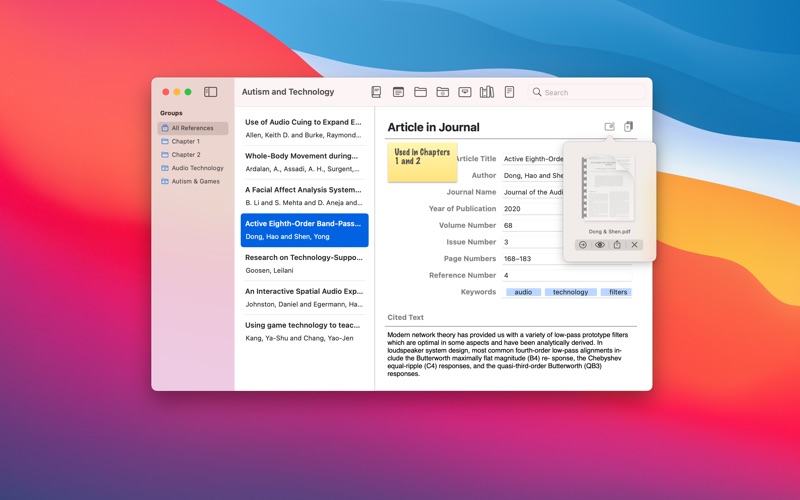Click the yellow sticky note 'Used in Chapters 1 and 2'

tap(422, 162)
